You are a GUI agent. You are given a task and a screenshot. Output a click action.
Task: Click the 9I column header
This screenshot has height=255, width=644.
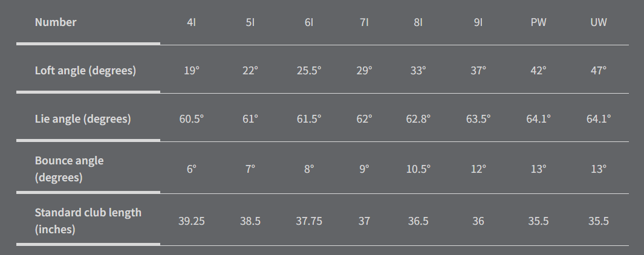tap(478, 23)
